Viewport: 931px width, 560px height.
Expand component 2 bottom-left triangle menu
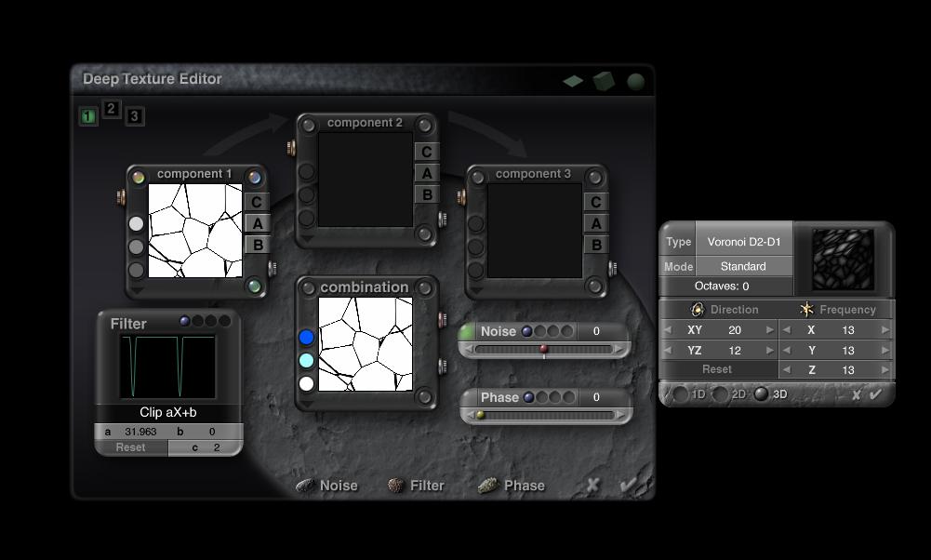point(307,239)
